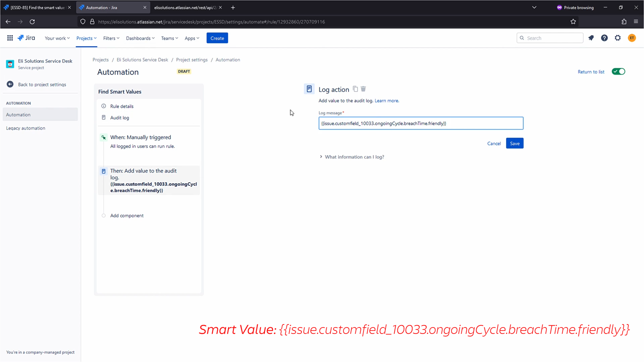Open the Atlassian app switcher grid
The image size is (644, 362).
[x=10, y=38]
